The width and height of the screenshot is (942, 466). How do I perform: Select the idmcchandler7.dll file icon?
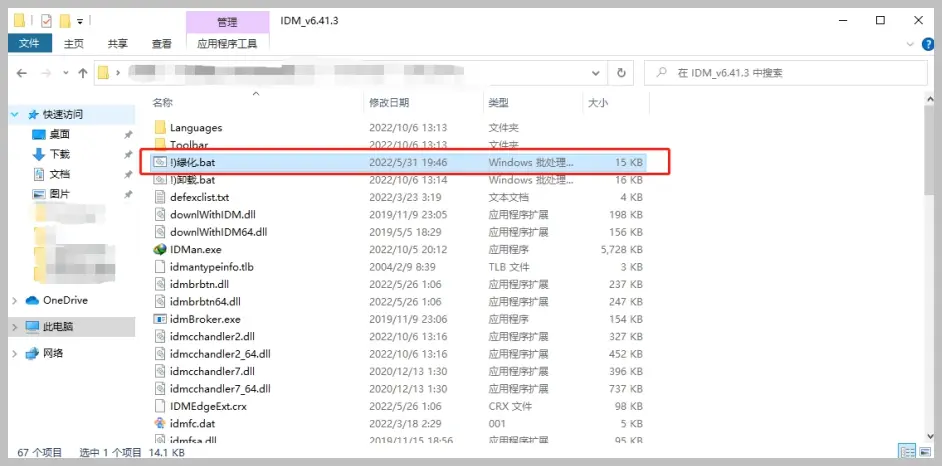click(160, 371)
